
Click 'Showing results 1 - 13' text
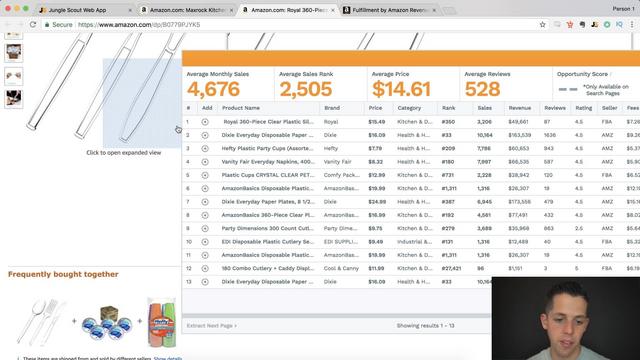point(425,326)
